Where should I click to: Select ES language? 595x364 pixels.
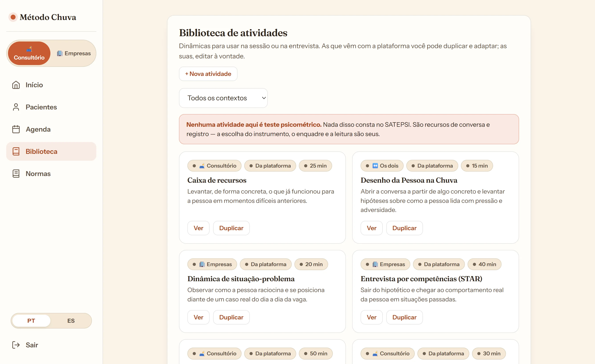[71, 321]
